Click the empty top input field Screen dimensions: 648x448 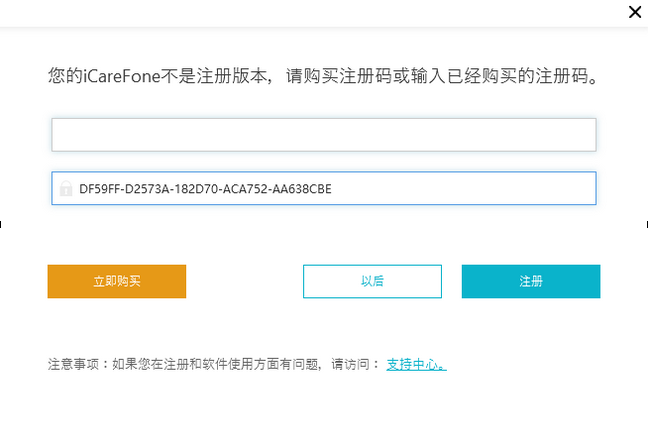tap(324, 135)
